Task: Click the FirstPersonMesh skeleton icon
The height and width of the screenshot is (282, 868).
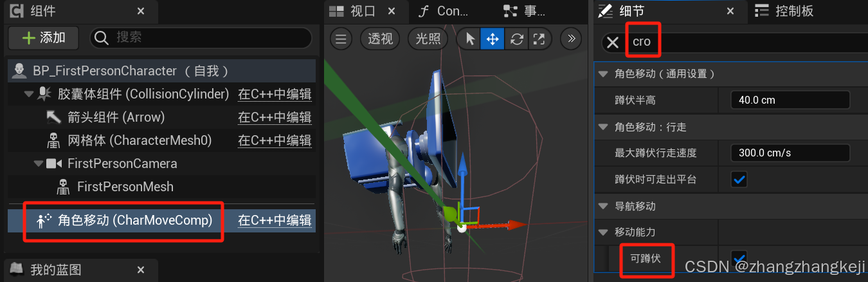Action: coord(63,187)
